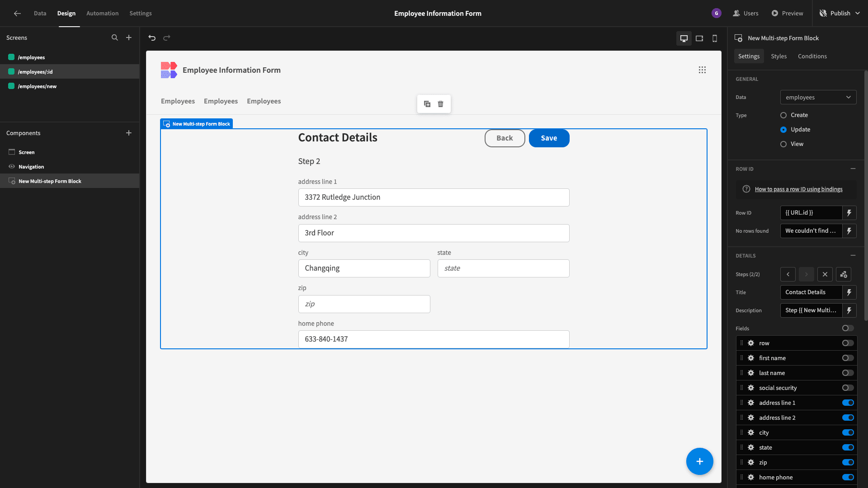The height and width of the screenshot is (488, 868).
Task: Disable the home phone field toggle
Action: point(848,477)
